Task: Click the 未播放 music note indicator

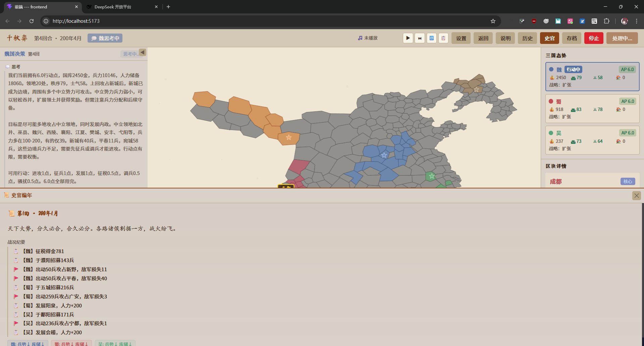Action: coord(368,38)
